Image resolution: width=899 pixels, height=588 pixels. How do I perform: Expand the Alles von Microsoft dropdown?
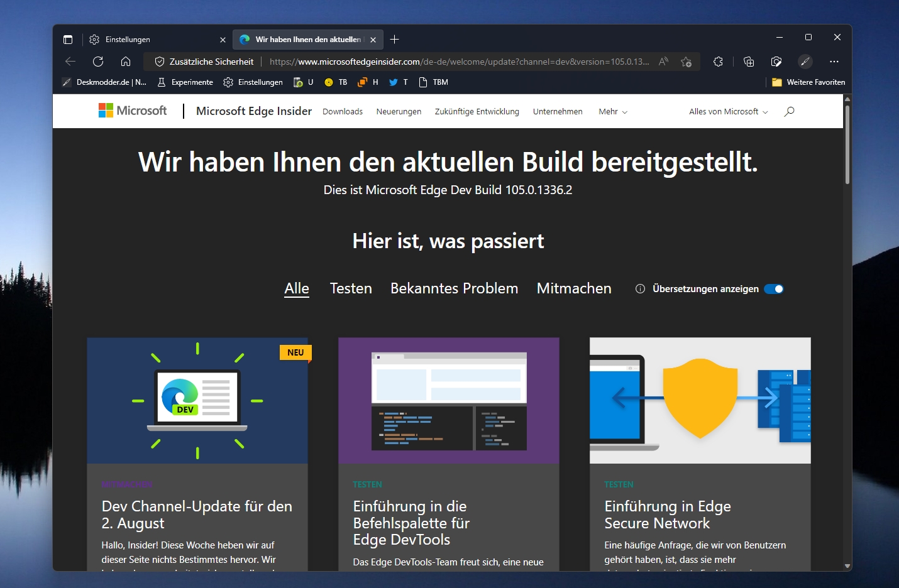point(729,112)
